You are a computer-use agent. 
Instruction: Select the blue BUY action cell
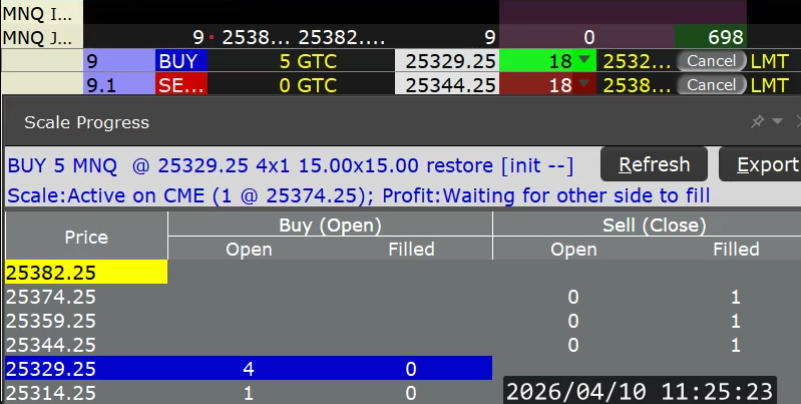coord(180,61)
